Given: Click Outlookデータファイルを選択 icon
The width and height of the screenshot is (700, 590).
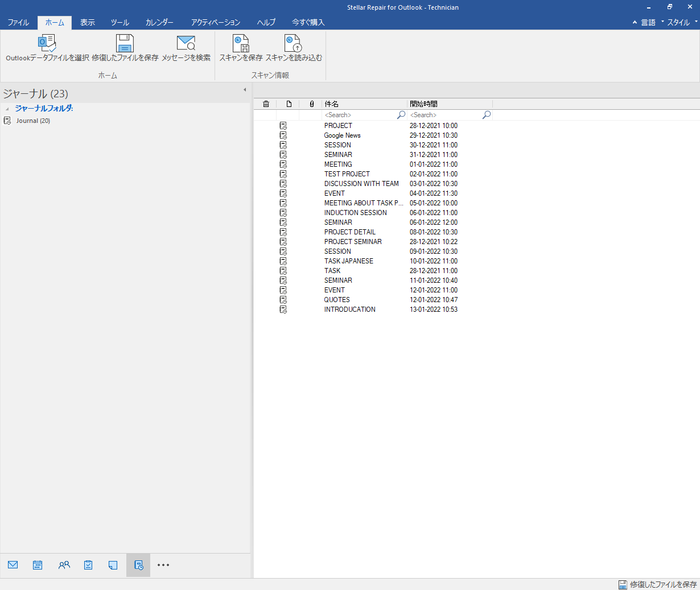Looking at the screenshot, I should [x=47, y=43].
